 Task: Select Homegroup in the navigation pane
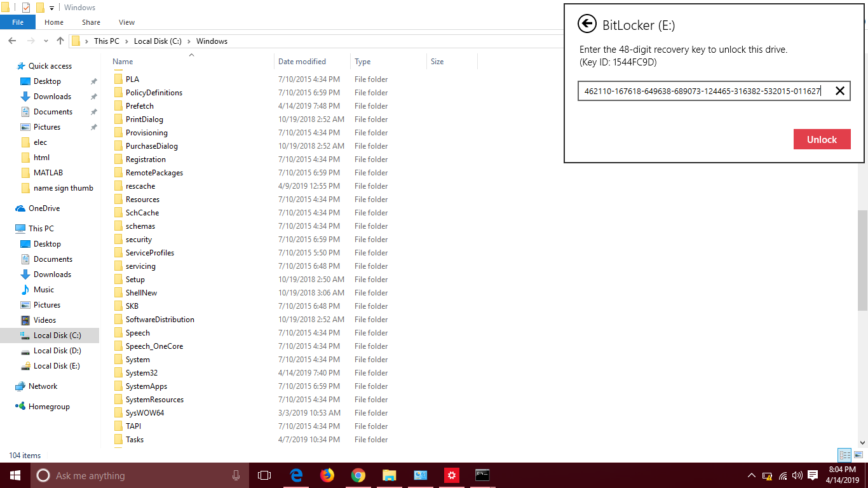[x=49, y=406]
